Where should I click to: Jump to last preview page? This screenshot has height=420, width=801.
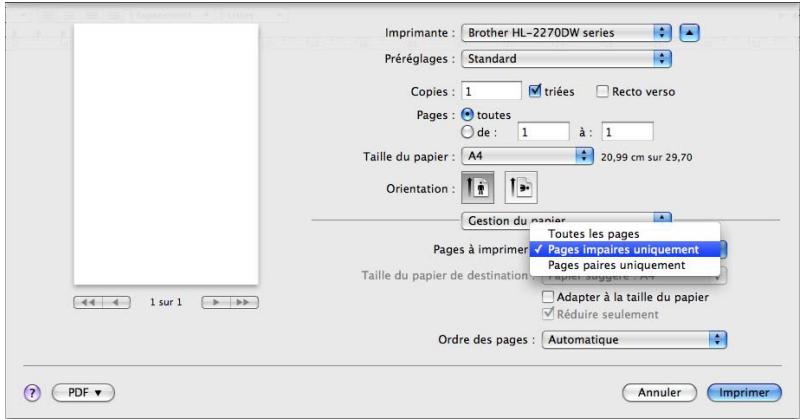tap(244, 302)
